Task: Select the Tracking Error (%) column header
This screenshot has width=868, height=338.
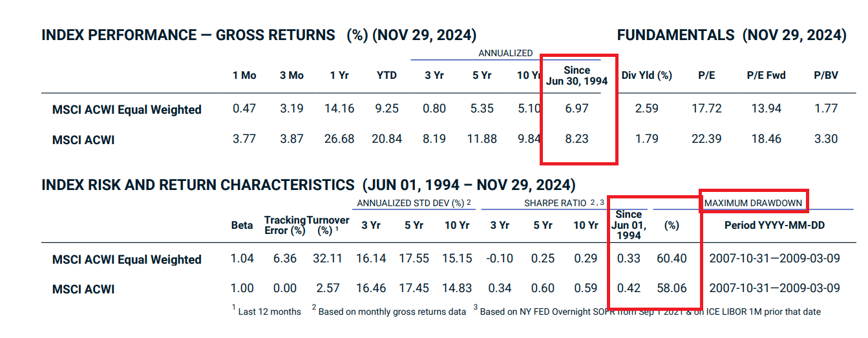Action: (284, 225)
